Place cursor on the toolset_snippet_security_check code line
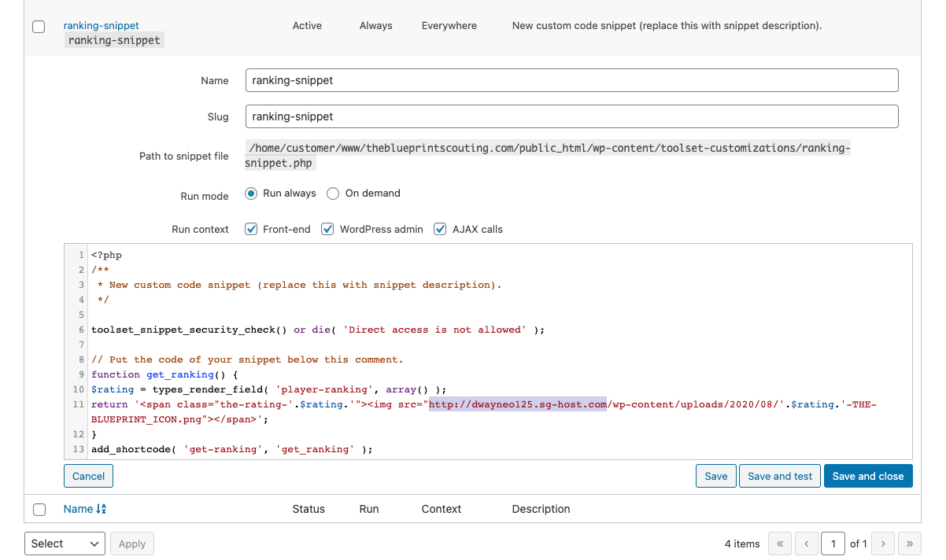The height and width of the screenshot is (560, 946). 318,330
